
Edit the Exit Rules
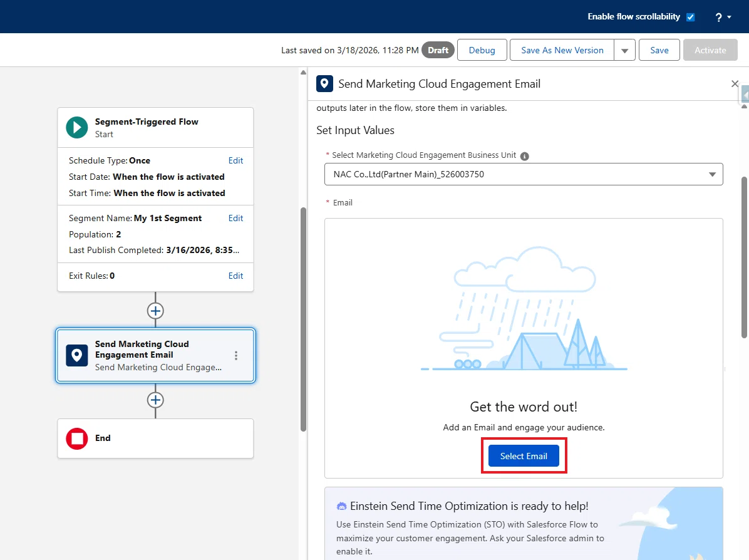(x=235, y=276)
